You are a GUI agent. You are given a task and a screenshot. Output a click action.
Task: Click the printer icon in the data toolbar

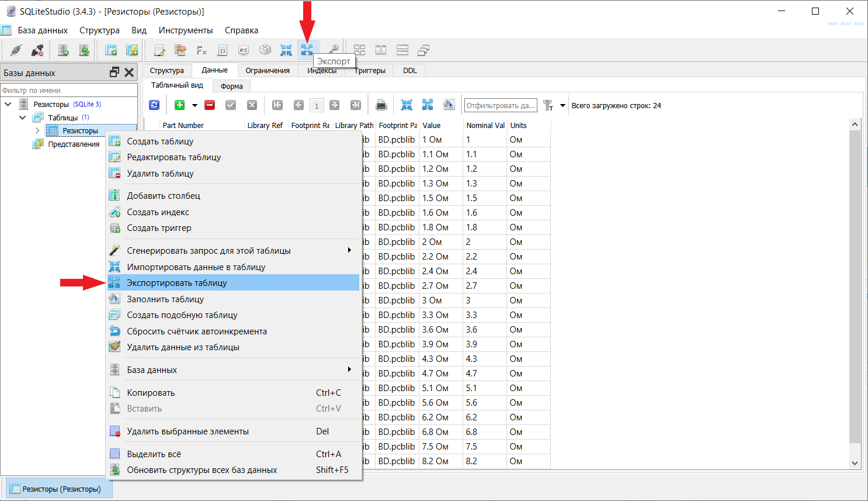(x=381, y=105)
